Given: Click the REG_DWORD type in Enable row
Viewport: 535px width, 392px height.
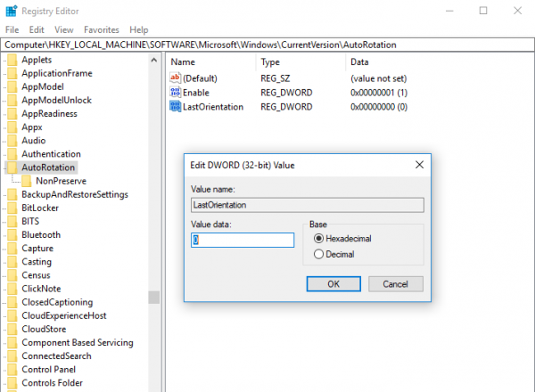Looking at the screenshot, I should [x=286, y=93].
